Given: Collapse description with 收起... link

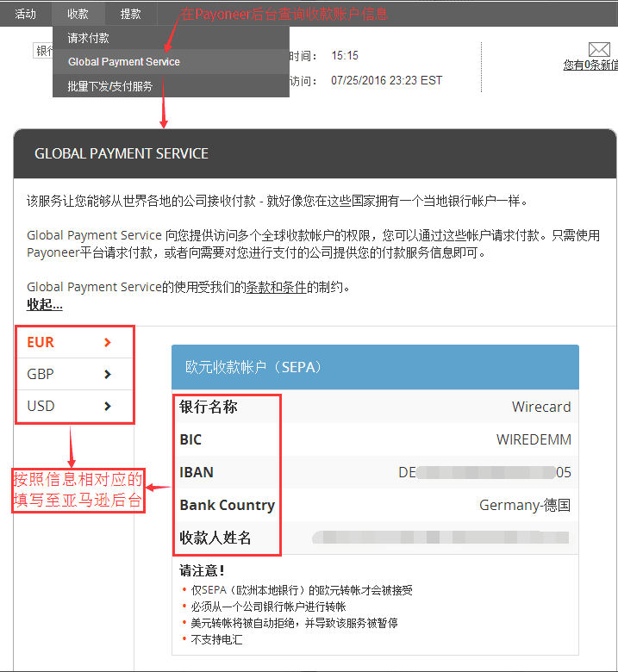Looking at the screenshot, I should [45, 304].
